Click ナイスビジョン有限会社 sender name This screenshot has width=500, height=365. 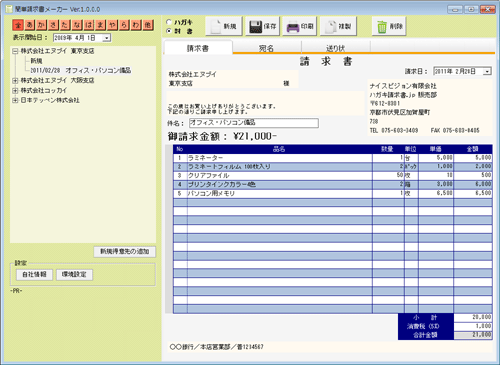403,86
